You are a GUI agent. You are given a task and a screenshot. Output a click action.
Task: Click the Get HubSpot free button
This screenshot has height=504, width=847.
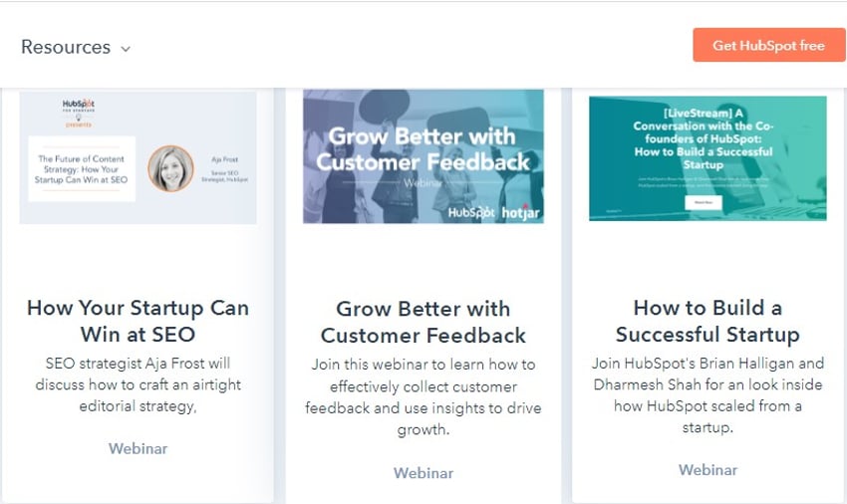768,46
